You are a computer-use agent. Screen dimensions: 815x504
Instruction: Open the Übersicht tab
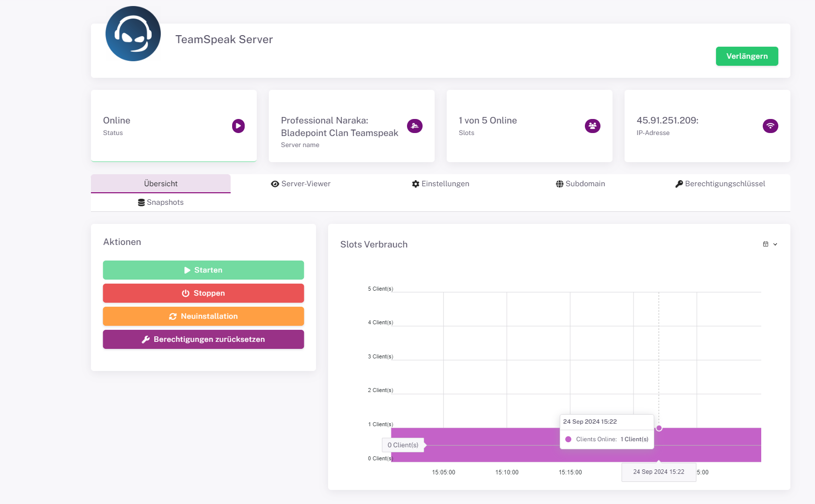pos(161,184)
